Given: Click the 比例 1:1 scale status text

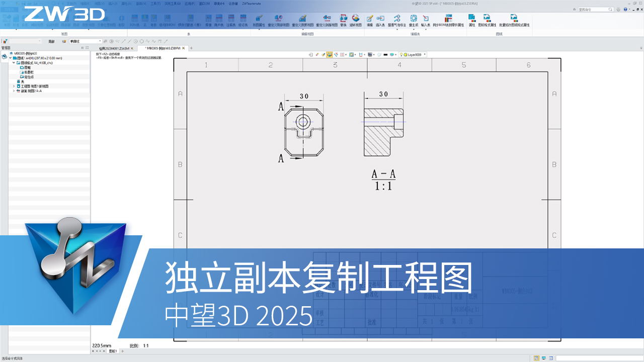Looking at the screenshot, I should point(139,346).
